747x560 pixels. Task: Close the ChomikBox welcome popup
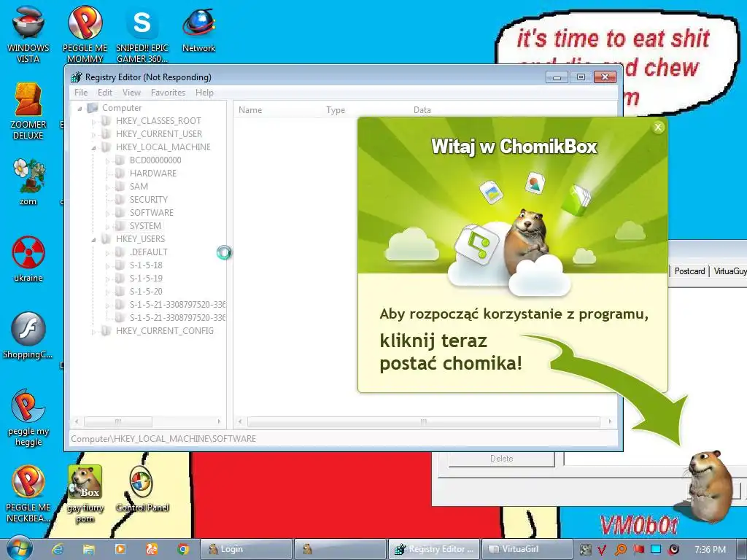[x=658, y=127]
